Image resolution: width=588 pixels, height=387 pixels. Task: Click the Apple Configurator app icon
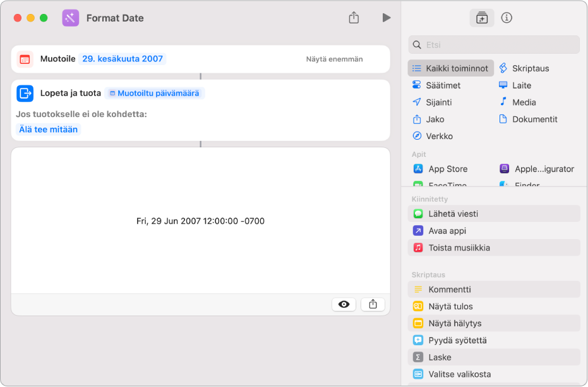point(504,169)
